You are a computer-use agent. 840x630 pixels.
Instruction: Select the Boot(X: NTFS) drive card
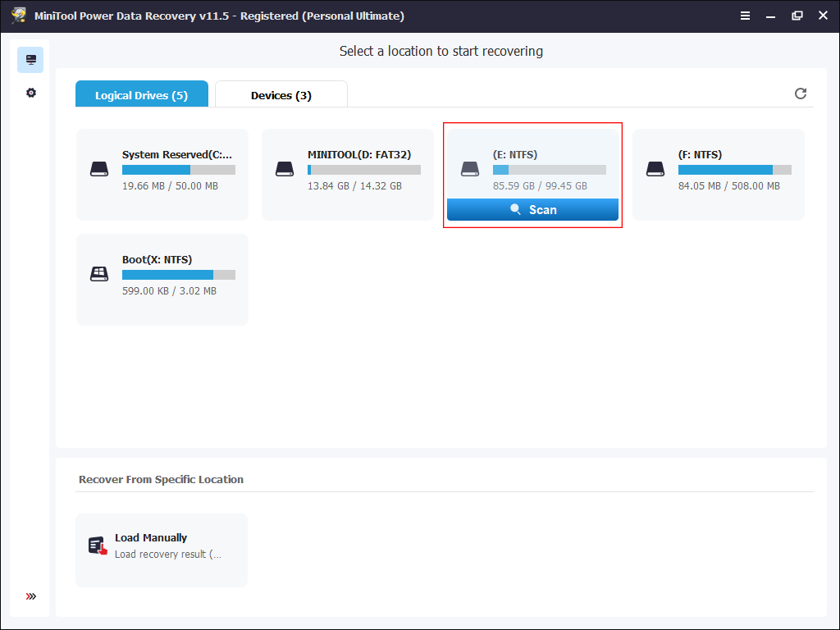click(x=162, y=280)
